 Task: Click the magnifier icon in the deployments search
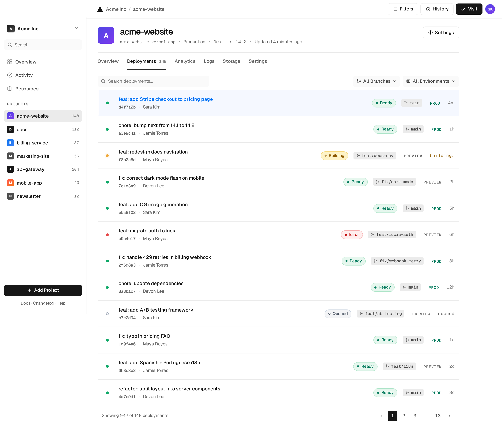[x=103, y=81]
